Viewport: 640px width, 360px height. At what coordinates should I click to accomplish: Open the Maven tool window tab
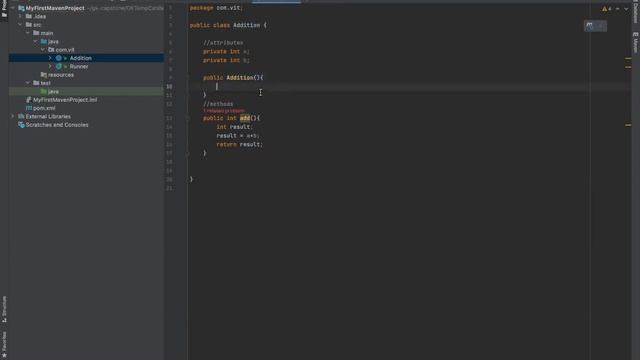pyautogui.click(x=636, y=43)
